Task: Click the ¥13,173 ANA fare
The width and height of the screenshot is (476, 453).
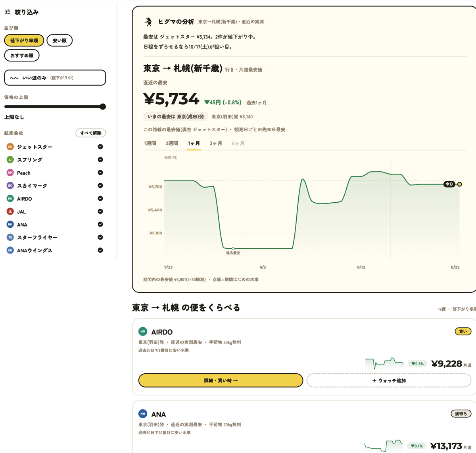Action: (x=446, y=446)
